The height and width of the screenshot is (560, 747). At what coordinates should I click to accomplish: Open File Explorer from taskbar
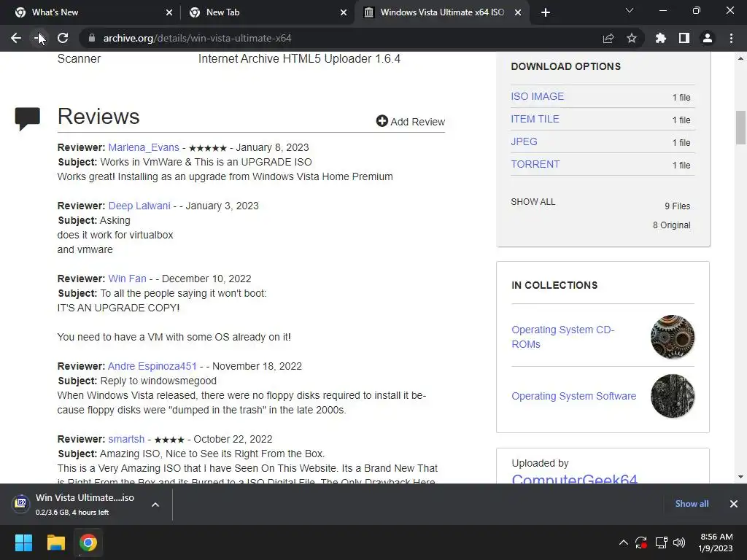pyautogui.click(x=55, y=542)
